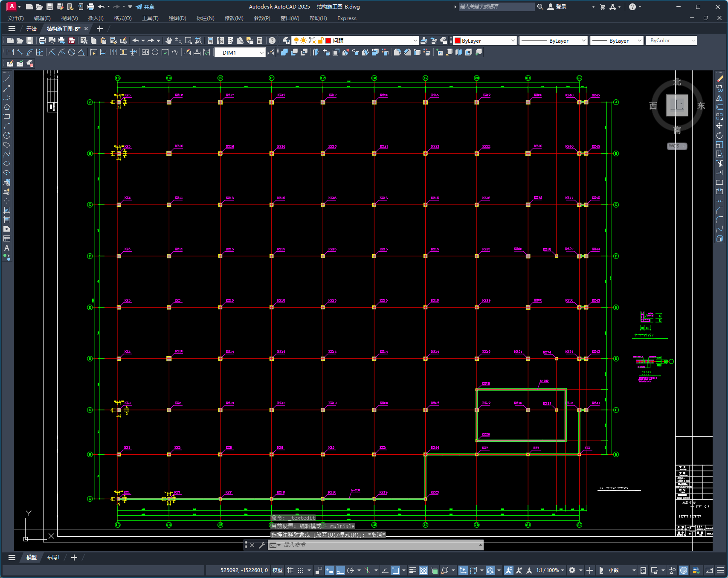Click the keyword search box in title bar

click(x=496, y=7)
